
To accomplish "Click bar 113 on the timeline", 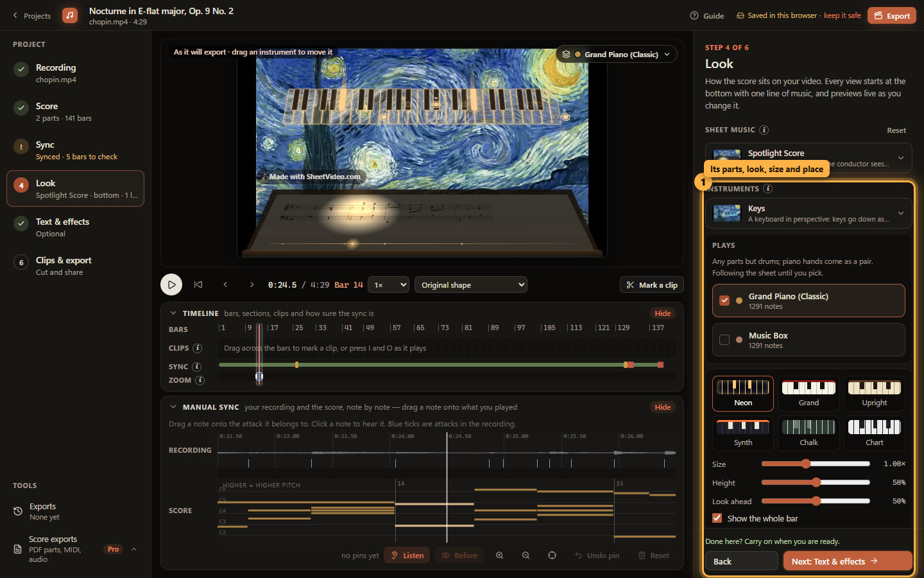I will [576, 328].
